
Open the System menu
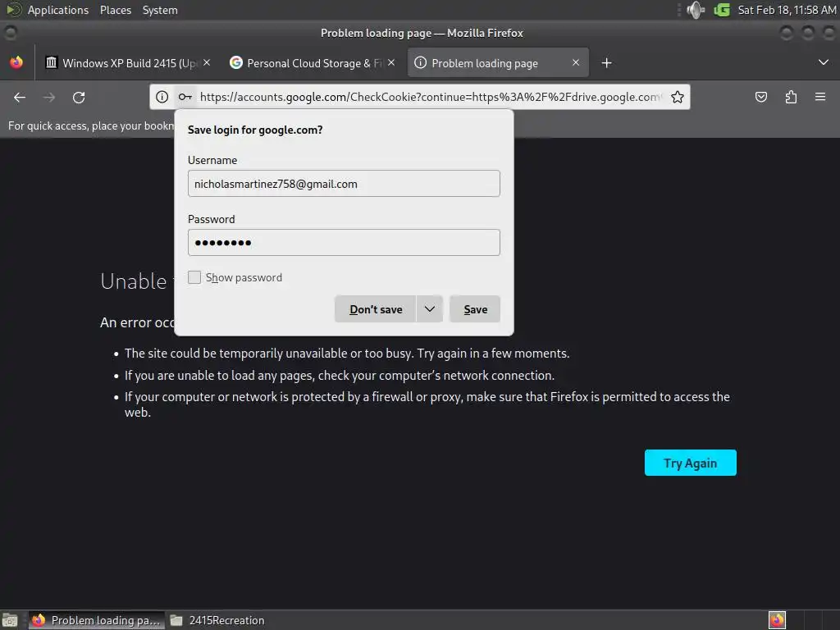160,10
